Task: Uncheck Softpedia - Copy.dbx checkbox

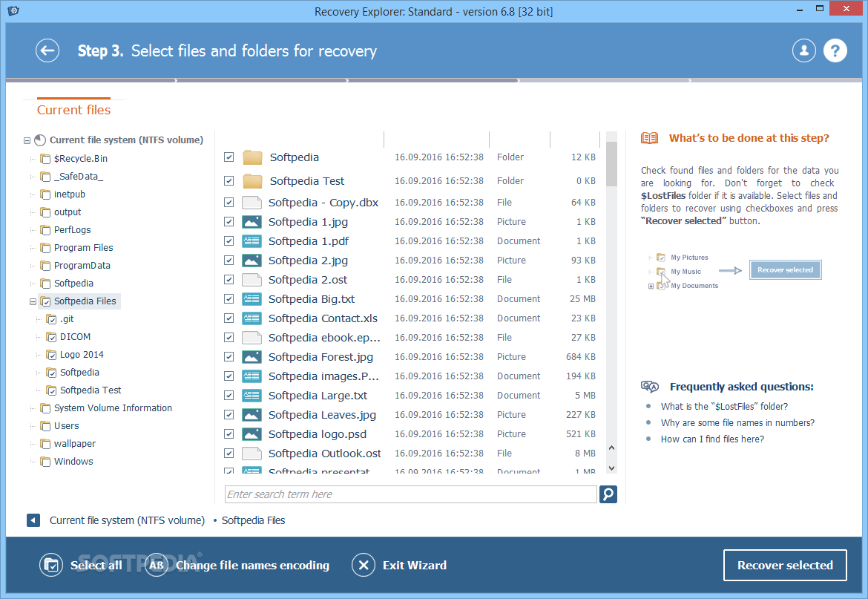Action: coord(228,202)
